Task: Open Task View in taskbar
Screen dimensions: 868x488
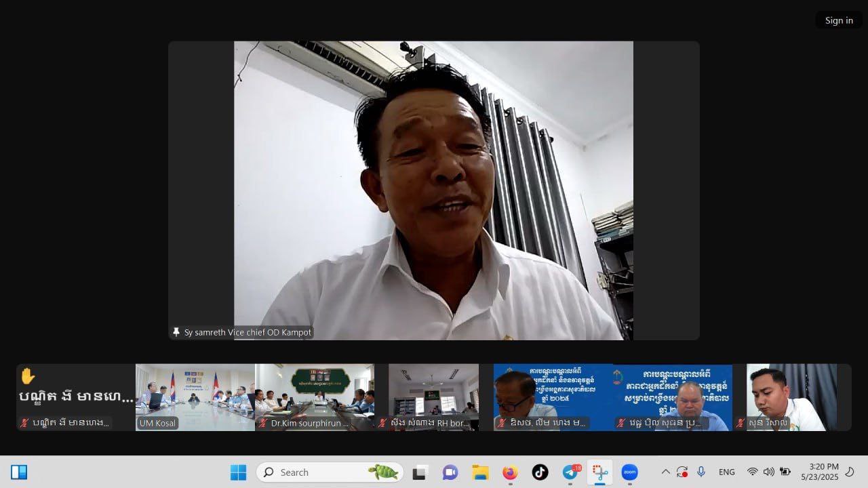Action: [420, 472]
